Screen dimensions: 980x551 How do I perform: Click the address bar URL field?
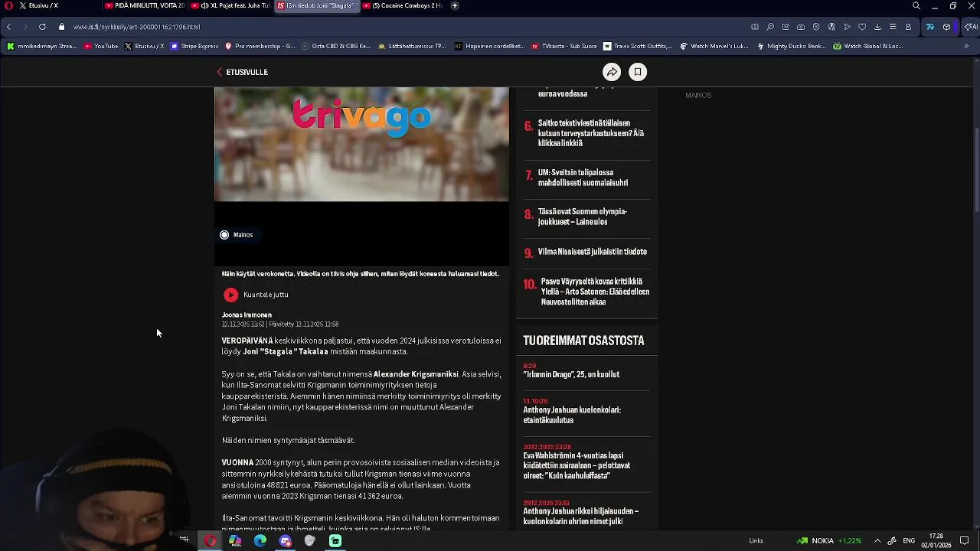(x=398, y=27)
